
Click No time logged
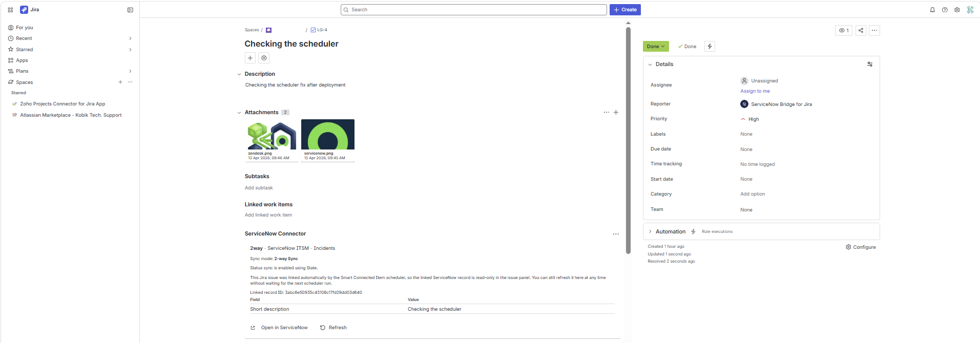click(x=757, y=164)
